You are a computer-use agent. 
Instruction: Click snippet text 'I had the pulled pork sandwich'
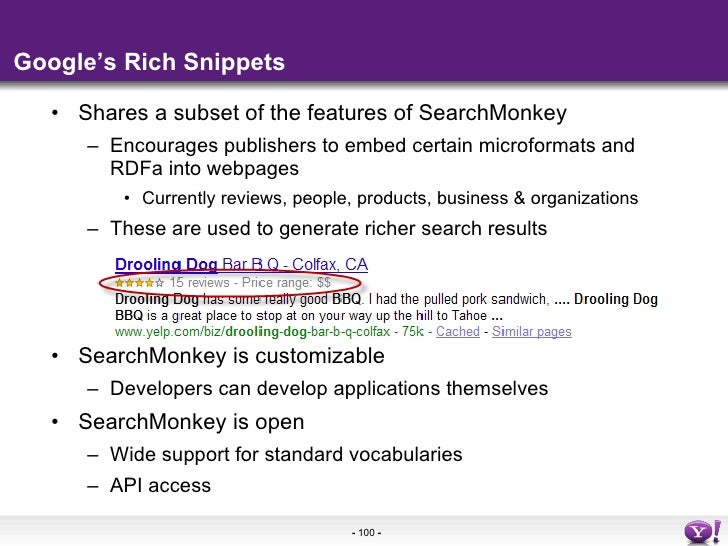coord(459,299)
